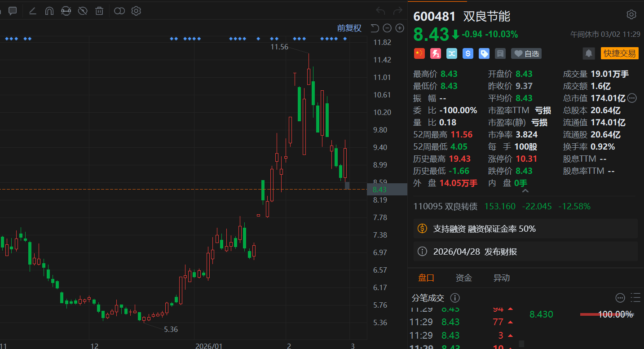Screen dimensions: 644x349
Task: Undo the last chart action
Action: tap(380, 11)
